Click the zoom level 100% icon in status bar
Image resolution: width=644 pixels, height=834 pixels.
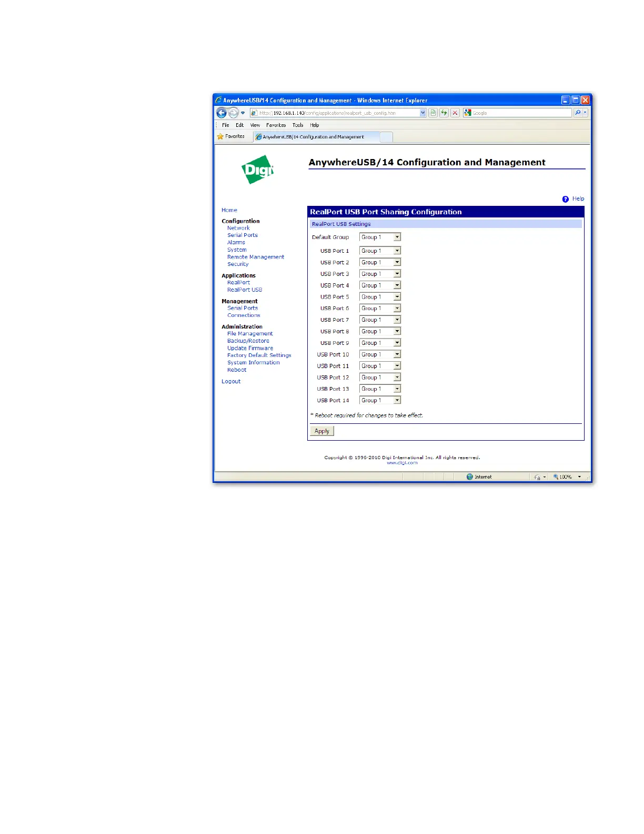coord(556,476)
